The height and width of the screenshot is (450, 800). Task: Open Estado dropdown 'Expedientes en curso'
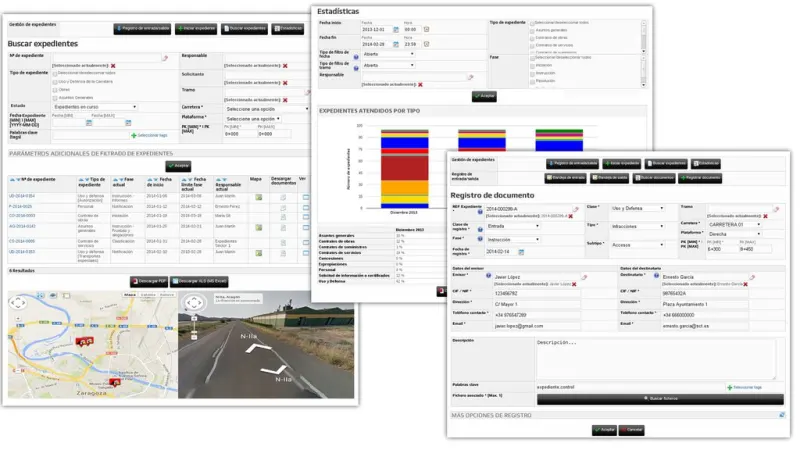(x=95, y=107)
